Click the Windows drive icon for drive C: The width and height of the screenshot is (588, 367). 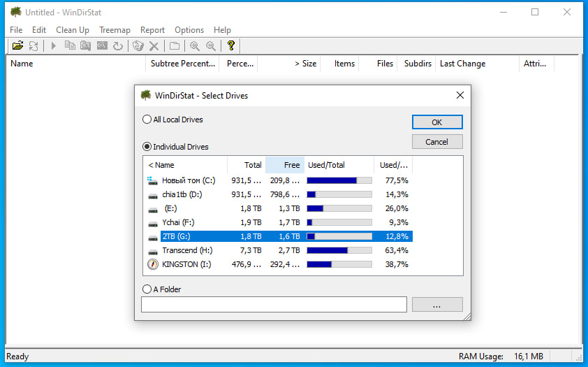[152, 180]
